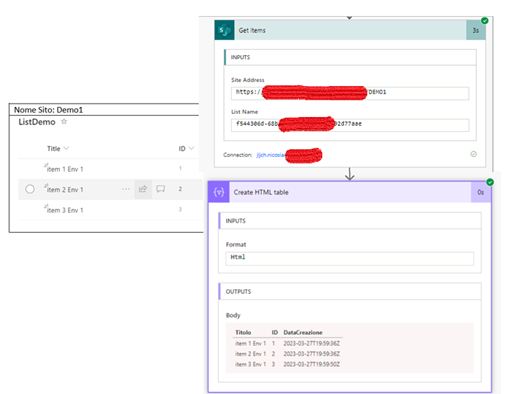Open the Title column dropdown
This screenshot has width=517, height=394.
[x=66, y=148]
